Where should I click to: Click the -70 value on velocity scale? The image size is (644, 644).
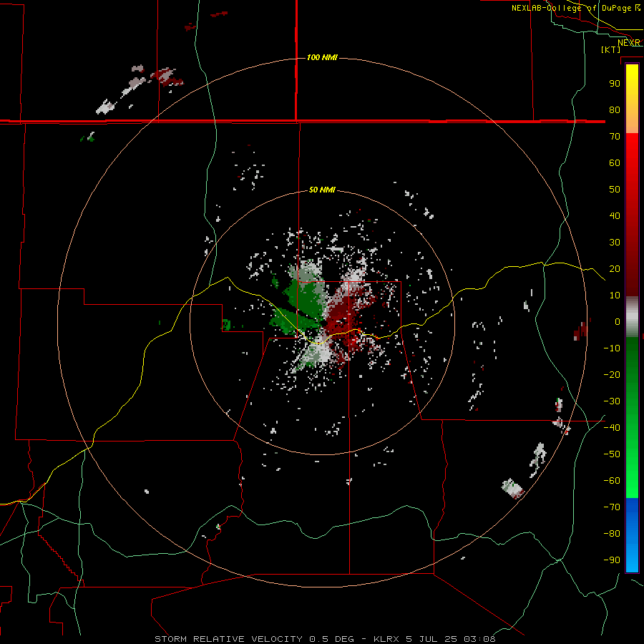coord(612,507)
